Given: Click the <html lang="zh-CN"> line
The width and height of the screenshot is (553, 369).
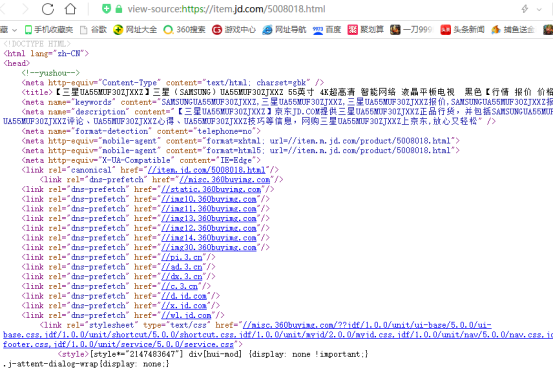Looking at the screenshot, I should [x=46, y=53].
